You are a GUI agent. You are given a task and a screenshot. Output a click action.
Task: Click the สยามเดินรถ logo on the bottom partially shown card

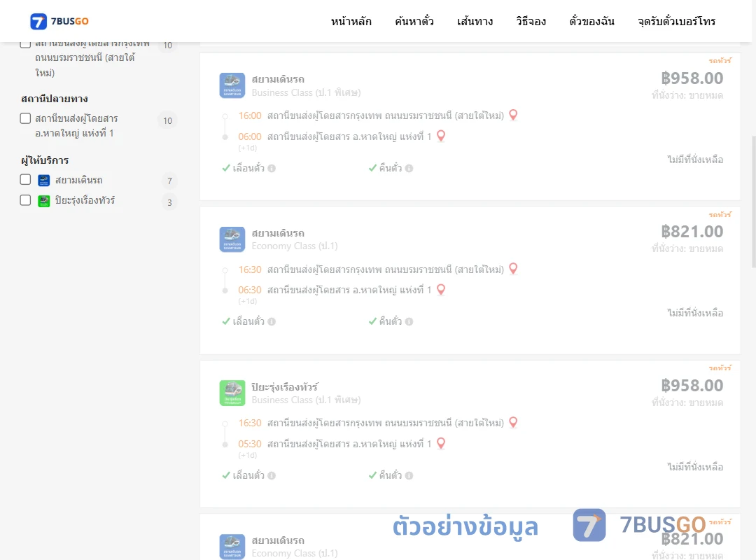click(232, 547)
